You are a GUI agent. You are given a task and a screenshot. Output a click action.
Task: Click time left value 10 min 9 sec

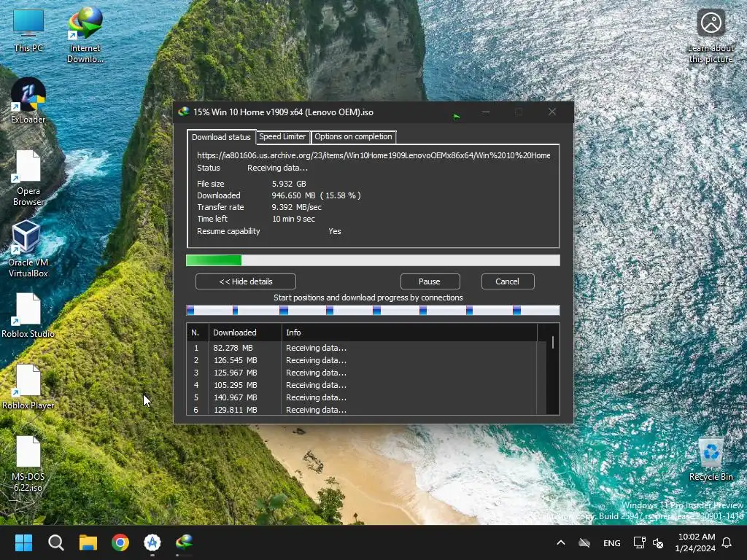coord(293,219)
